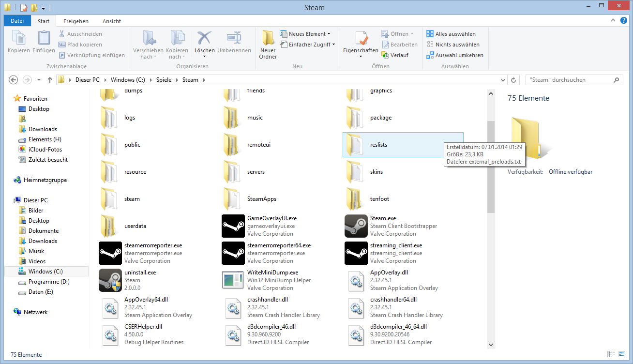Viewport: 633px width, 364px height.
Task: Click Alles auswählen
Action: pyautogui.click(x=451, y=34)
